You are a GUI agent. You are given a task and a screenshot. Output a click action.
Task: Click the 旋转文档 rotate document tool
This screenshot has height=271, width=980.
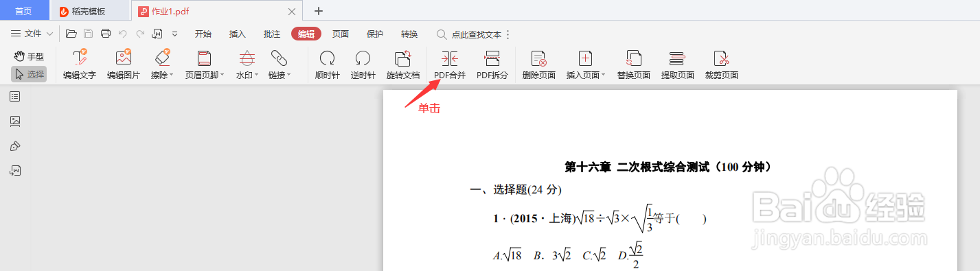point(402,65)
